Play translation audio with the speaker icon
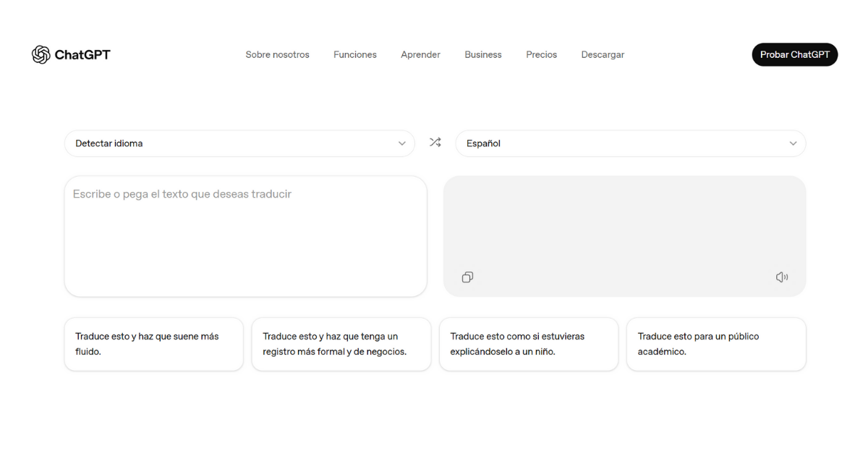Viewport: 868px width, 454px height. [x=781, y=277]
